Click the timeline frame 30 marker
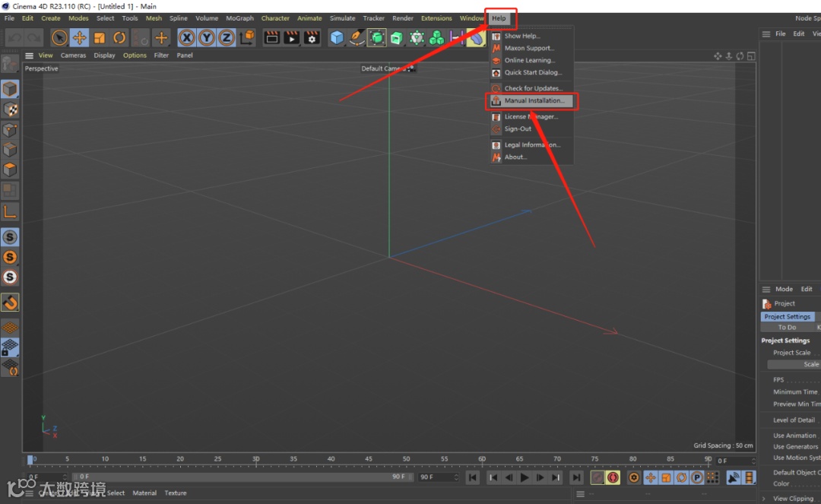 (x=255, y=459)
